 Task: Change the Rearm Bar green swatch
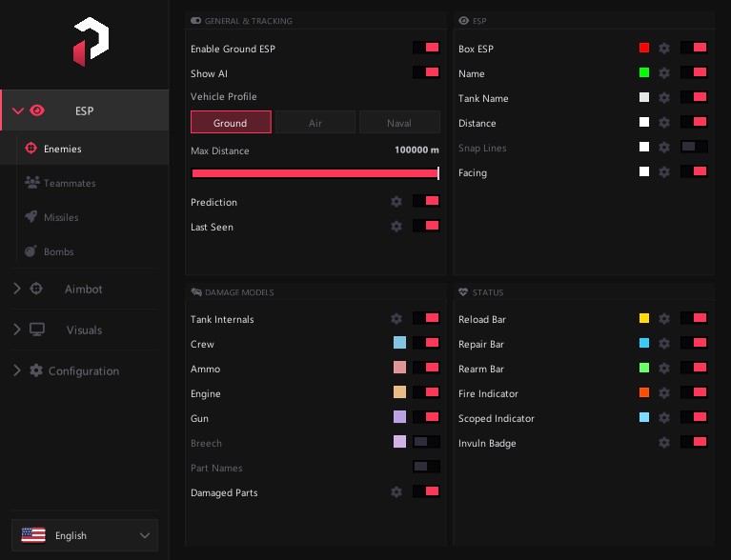tap(644, 368)
